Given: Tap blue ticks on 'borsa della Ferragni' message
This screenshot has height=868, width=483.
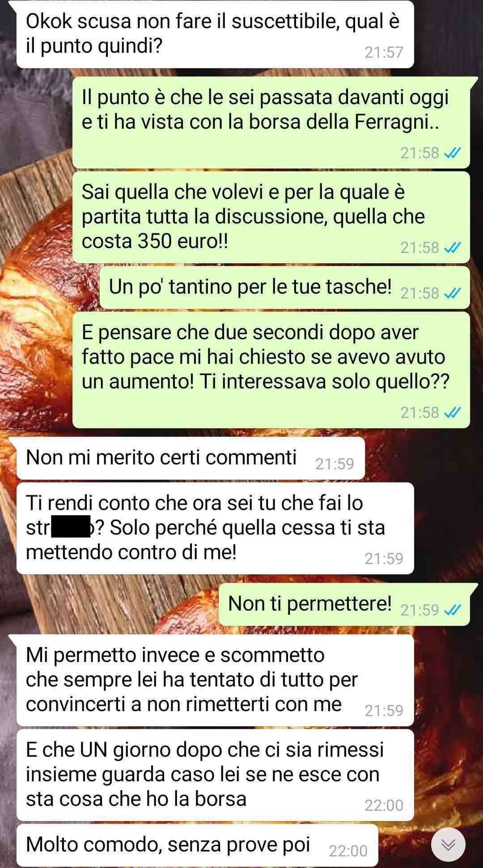Looking at the screenshot, I should 452,153.
